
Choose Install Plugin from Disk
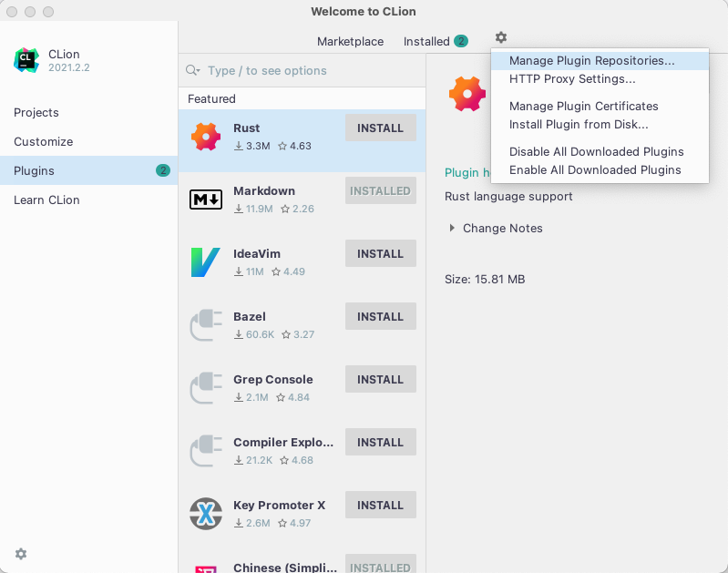tap(600, 125)
